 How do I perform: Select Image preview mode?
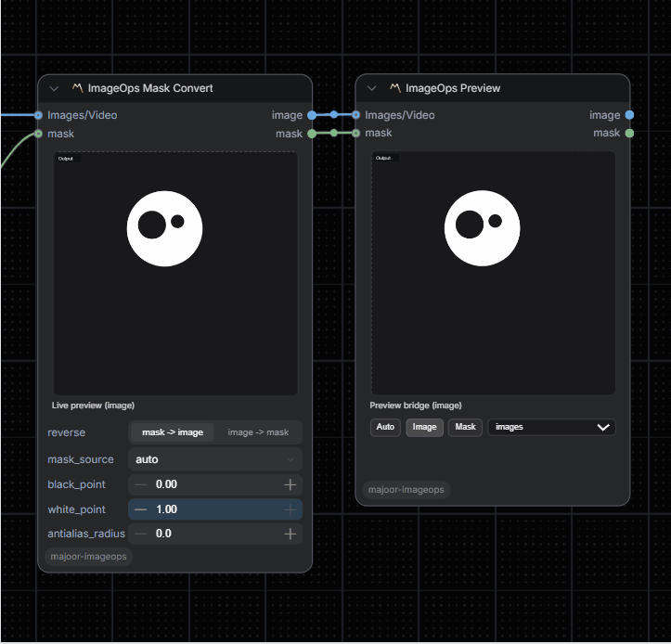(x=424, y=428)
